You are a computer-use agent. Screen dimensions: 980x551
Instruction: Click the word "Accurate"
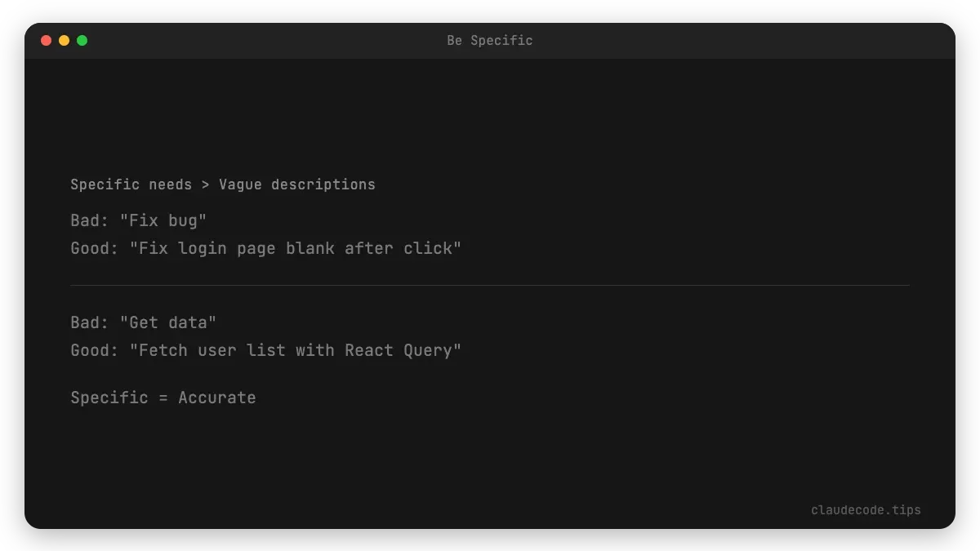[216, 398]
